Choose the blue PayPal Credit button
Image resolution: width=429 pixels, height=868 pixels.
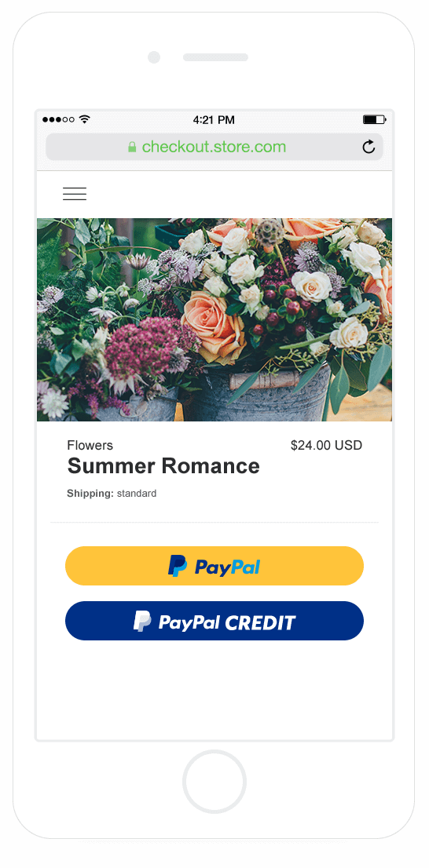coord(214,621)
